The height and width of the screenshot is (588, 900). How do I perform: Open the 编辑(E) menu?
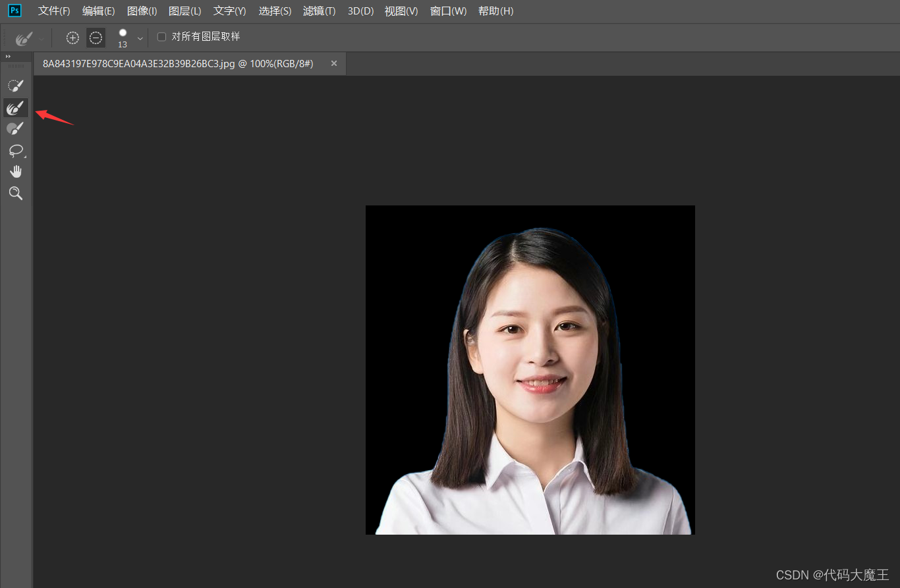point(98,11)
